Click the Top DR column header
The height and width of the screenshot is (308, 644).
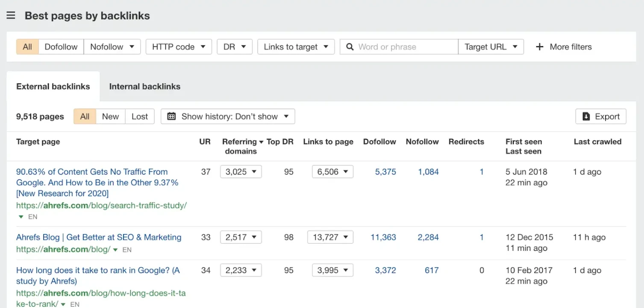pyautogui.click(x=280, y=141)
